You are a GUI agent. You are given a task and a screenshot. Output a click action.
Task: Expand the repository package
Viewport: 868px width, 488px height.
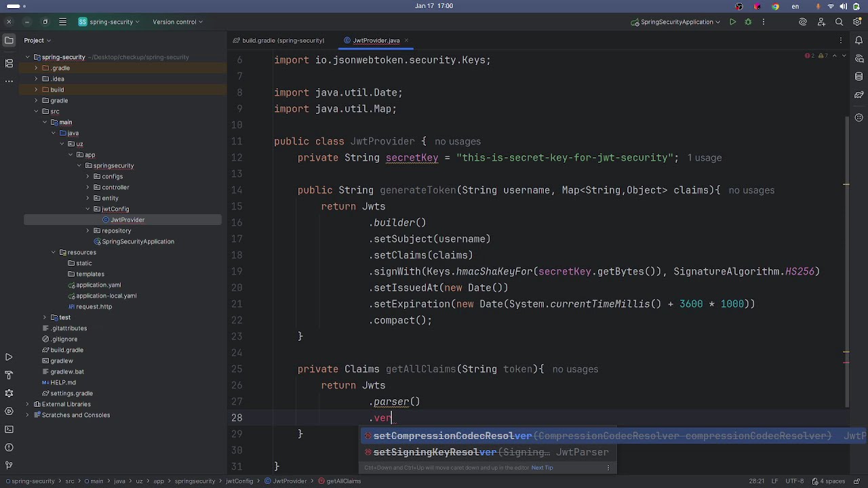coord(87,230)
